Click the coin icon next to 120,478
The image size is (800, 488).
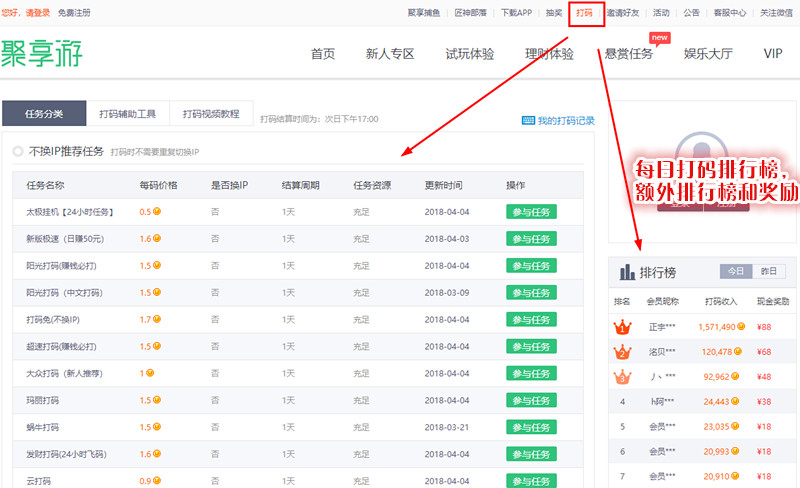tap(738, 352)
